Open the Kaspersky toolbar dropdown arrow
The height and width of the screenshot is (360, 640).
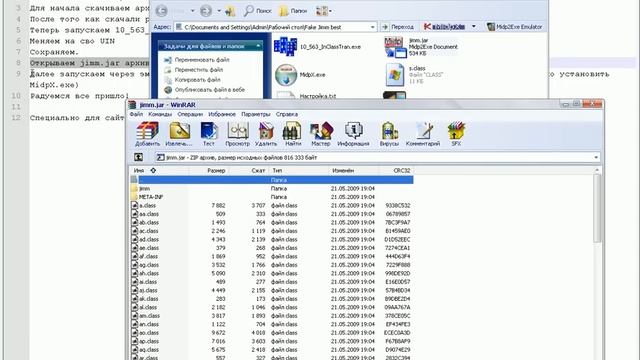coord(473,27)
